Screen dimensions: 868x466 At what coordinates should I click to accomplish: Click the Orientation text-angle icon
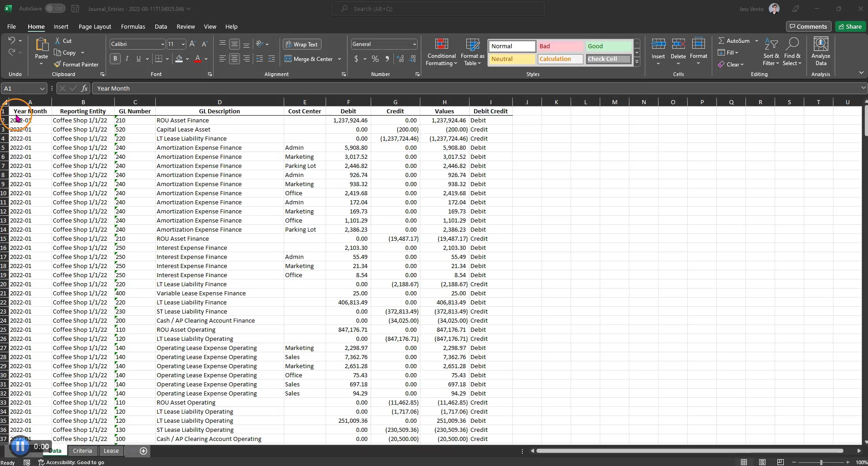coord(260,44)
